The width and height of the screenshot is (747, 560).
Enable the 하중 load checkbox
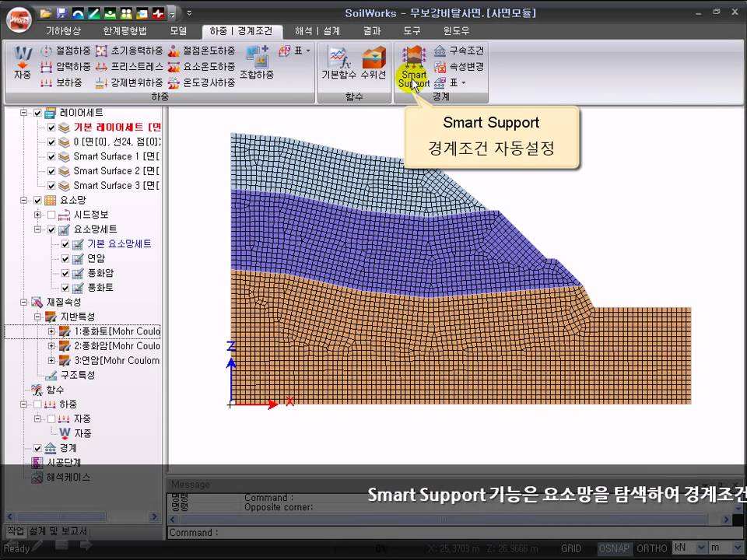pos(37,404)
